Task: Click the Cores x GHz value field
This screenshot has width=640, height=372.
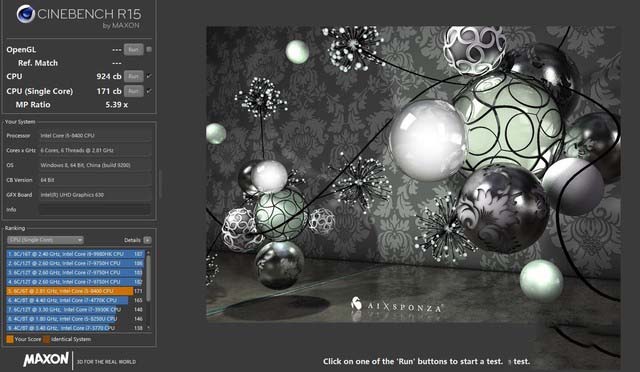Action: pos(95,150)
